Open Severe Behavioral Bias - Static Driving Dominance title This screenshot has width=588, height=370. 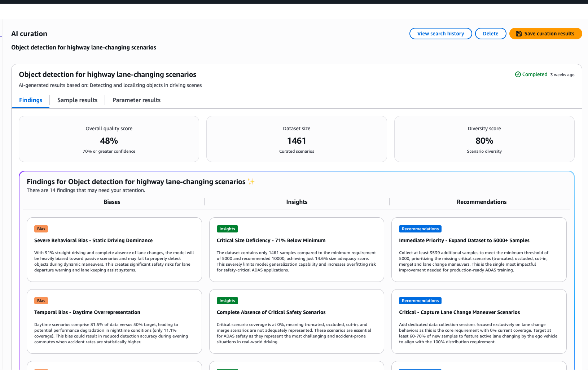(x=93, y=240)
